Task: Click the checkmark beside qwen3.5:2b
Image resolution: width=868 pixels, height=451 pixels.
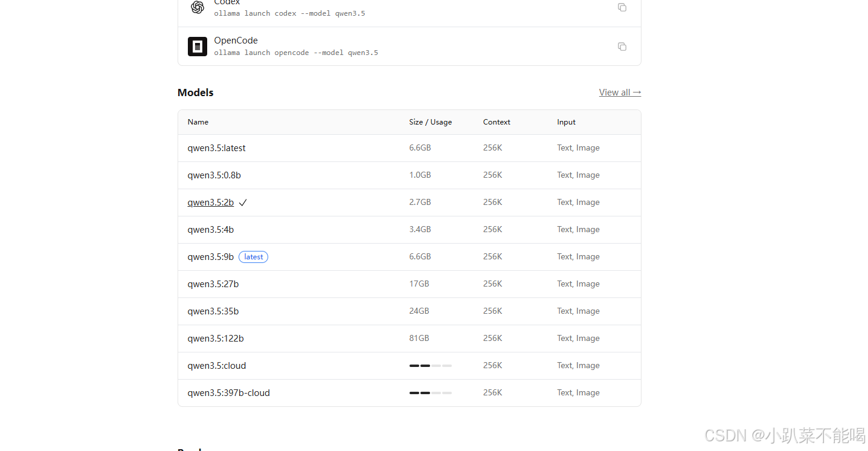Action: (243, 203)
